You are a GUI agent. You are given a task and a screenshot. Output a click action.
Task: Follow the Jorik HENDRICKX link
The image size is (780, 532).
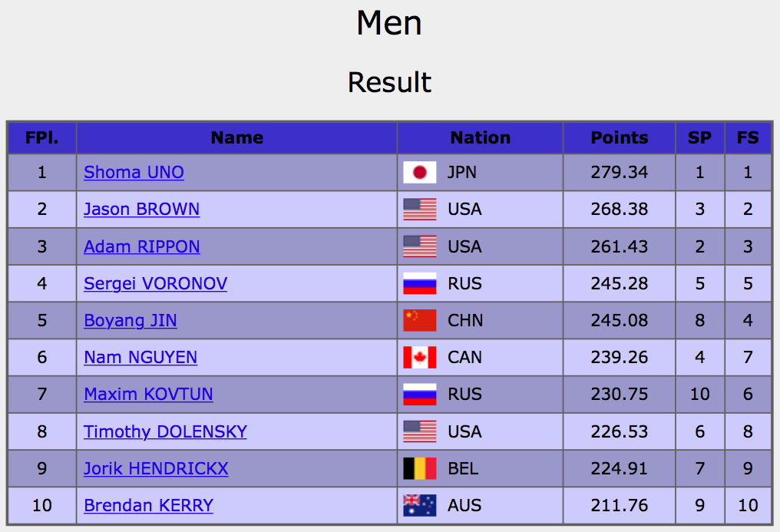pyautogui.click(x=156, y=468)
